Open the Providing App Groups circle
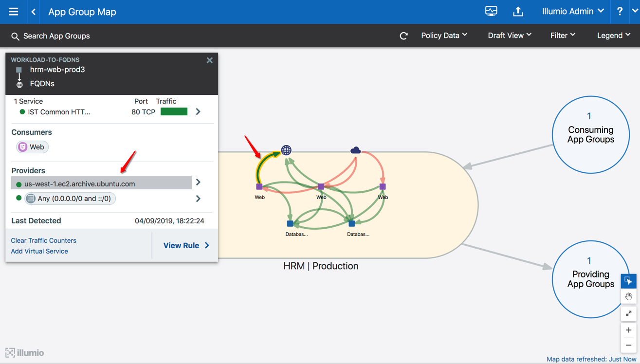The height and width of the screenshot is (364, 640). click(590, 279)
